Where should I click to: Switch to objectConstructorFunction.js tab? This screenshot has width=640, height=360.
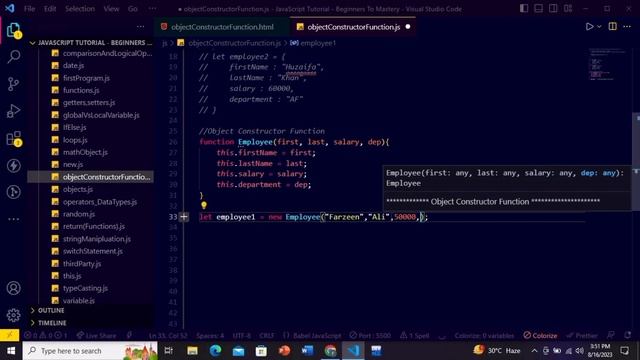pos(353,27)
